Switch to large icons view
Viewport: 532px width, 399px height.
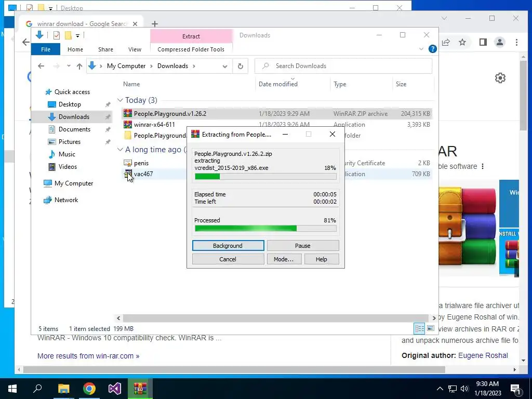pos(431,328)
